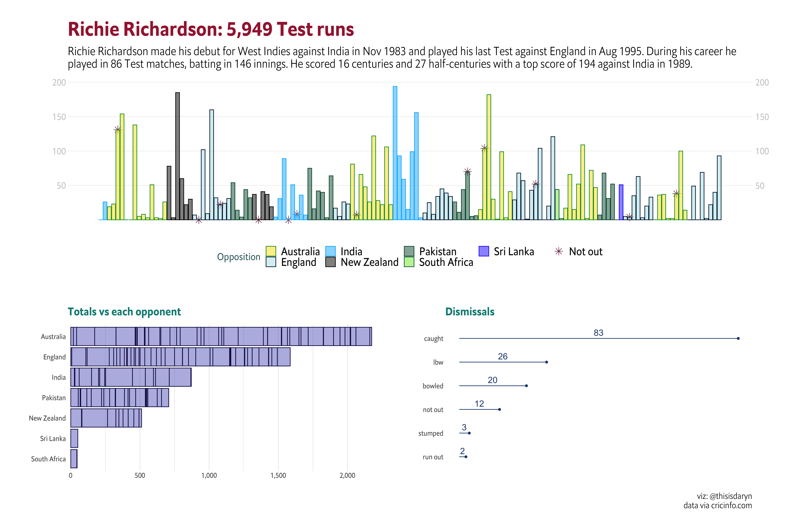Click the caught lollipop end dot

(x=738, y=338)
